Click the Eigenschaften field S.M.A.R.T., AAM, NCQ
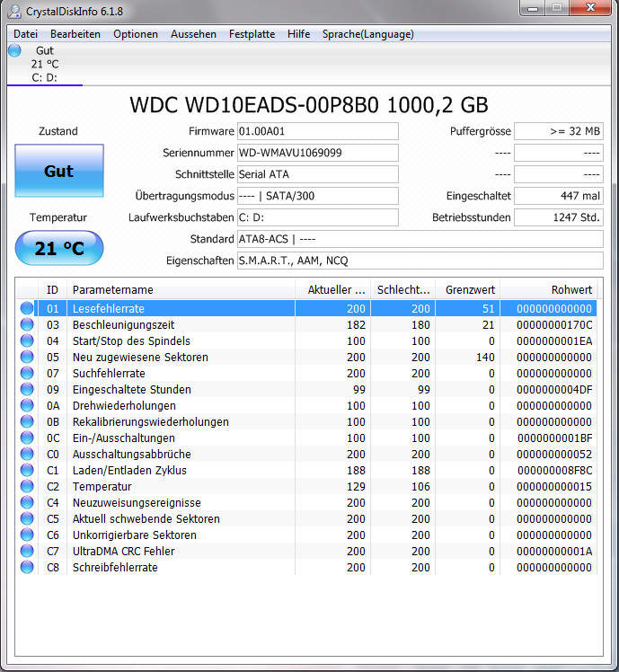 coord(420,261)
